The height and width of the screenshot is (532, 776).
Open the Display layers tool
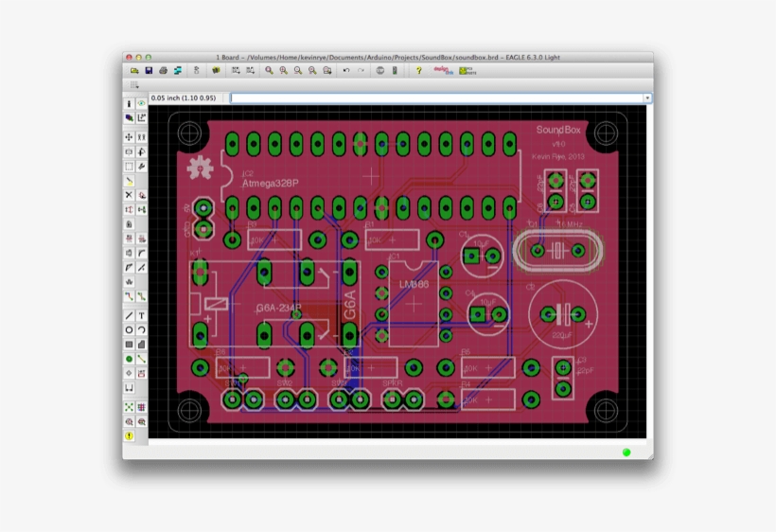129,117
